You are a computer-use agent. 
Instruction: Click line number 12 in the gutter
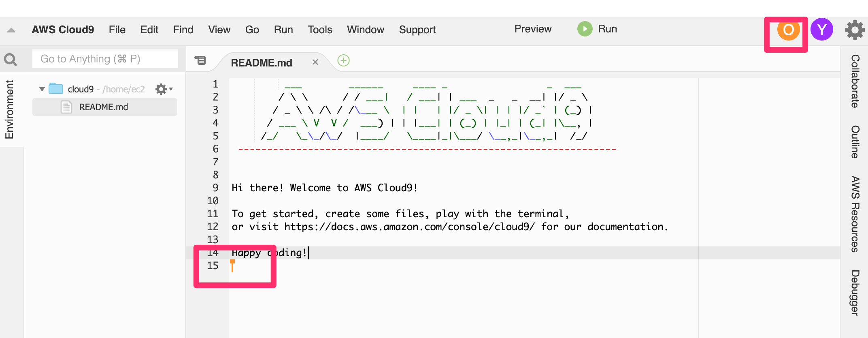coord(213,227)
